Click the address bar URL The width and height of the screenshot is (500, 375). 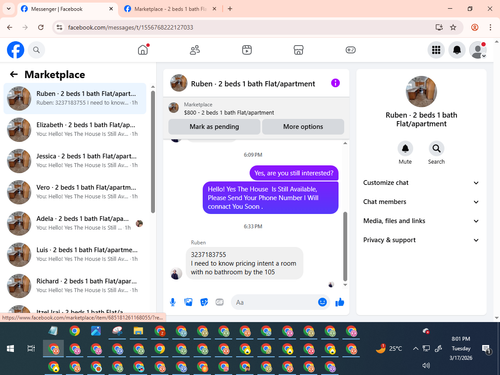(130, 27)
